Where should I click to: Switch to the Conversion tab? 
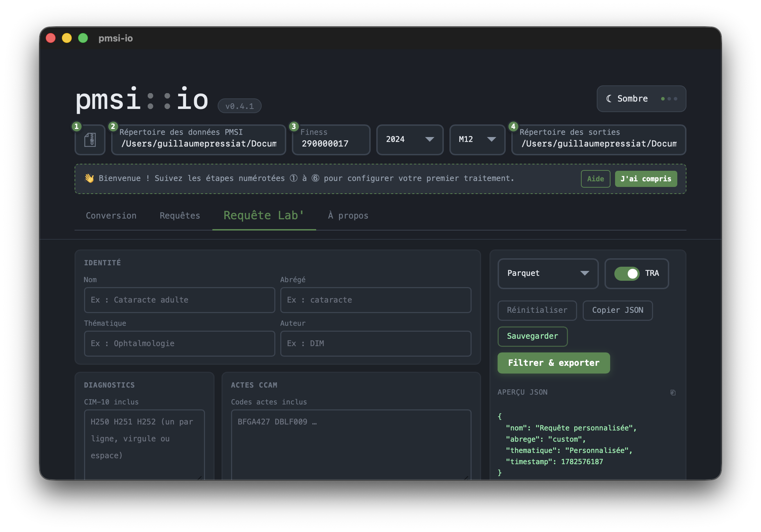click(x=111, y=216)
